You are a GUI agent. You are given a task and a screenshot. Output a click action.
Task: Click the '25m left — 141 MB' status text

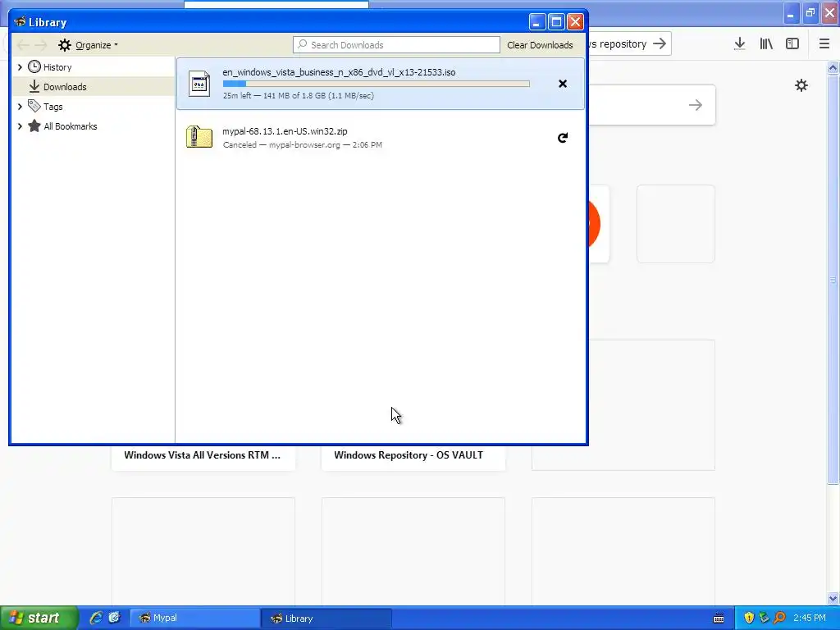click(298, 96)
